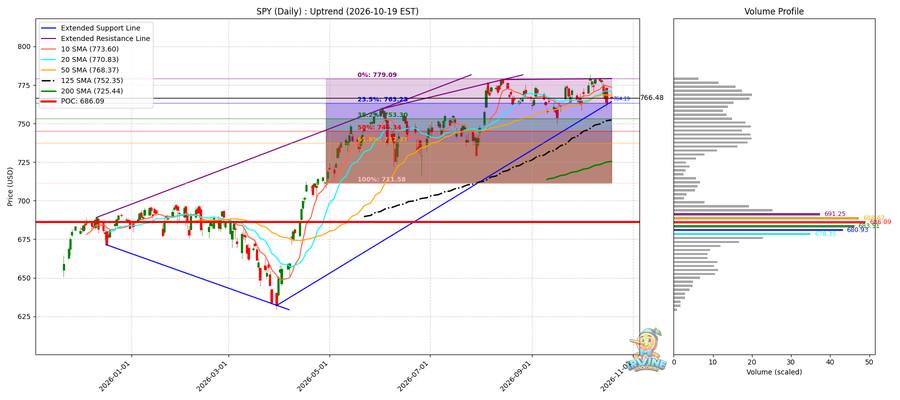Click the '40' volume axis tick
The width and height of the screenshot is (900, 400).
point(830,362)
